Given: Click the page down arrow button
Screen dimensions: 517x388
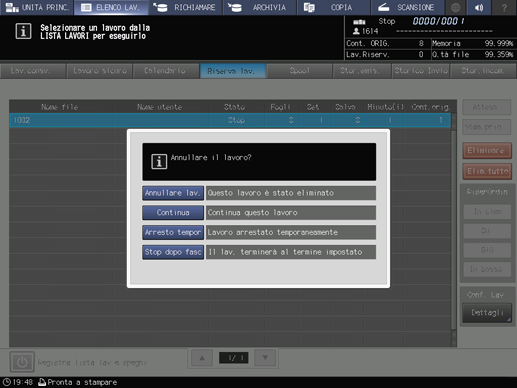Looking at the screenshot, I should (x=265, y=358).
